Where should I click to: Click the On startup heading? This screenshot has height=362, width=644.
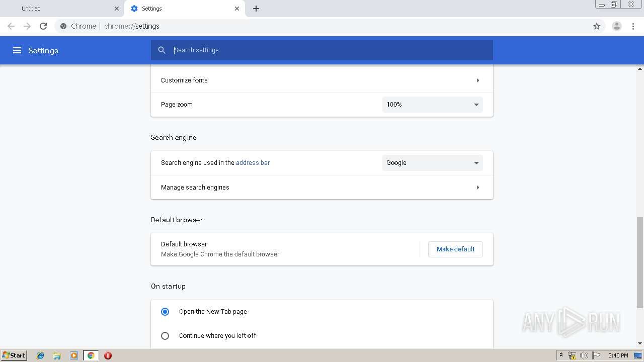coord(168,286)
